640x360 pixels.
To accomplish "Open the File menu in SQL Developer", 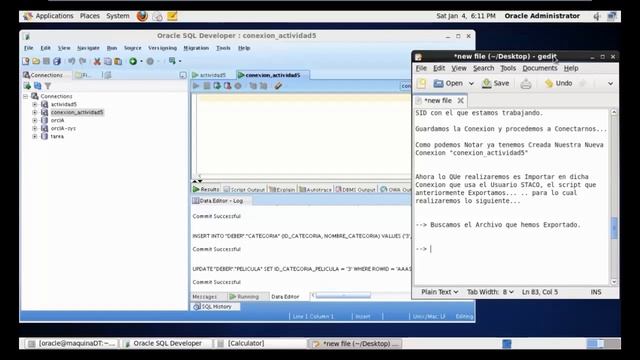I will coord(29,48).
